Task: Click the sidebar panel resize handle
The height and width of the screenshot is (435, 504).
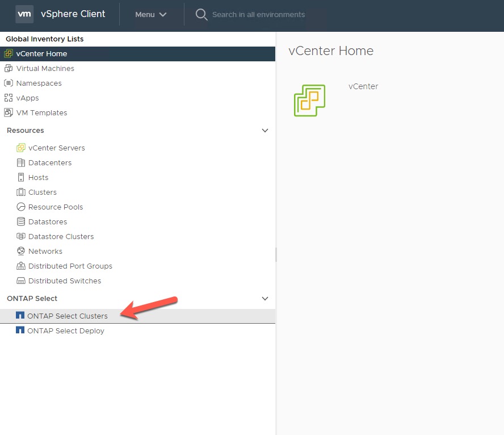Action: click(276, 254)
